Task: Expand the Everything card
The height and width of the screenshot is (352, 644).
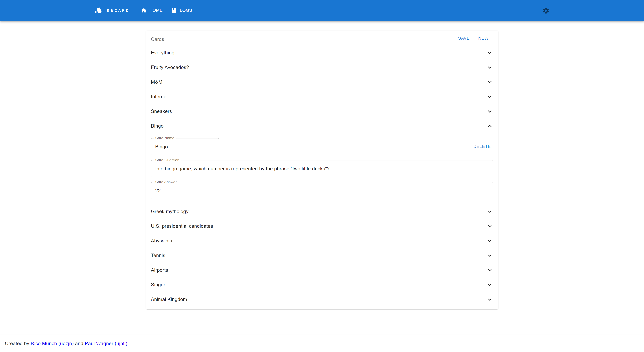Action: (489, 53)
